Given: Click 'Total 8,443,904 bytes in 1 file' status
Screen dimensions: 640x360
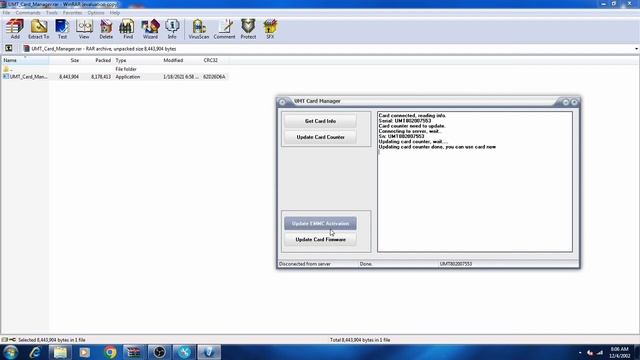Looking at the screenshot, I should pyautogui.click(x=360, y=340).
